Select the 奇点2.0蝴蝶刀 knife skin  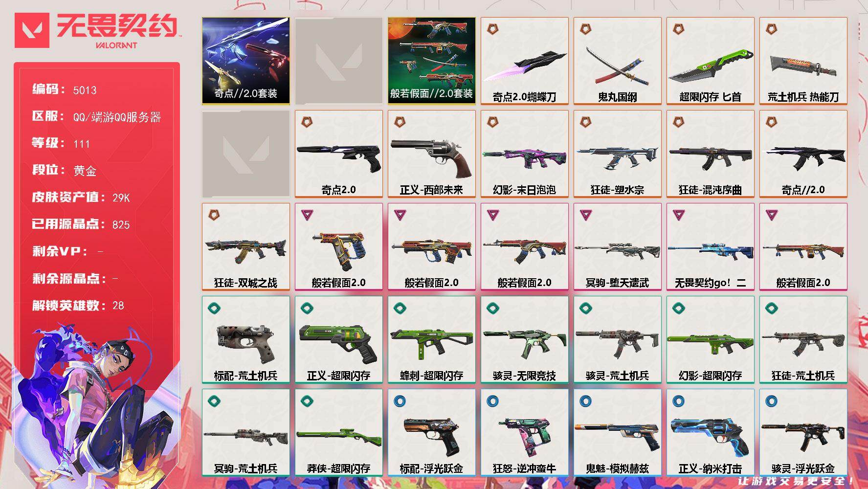click(524, 61)
